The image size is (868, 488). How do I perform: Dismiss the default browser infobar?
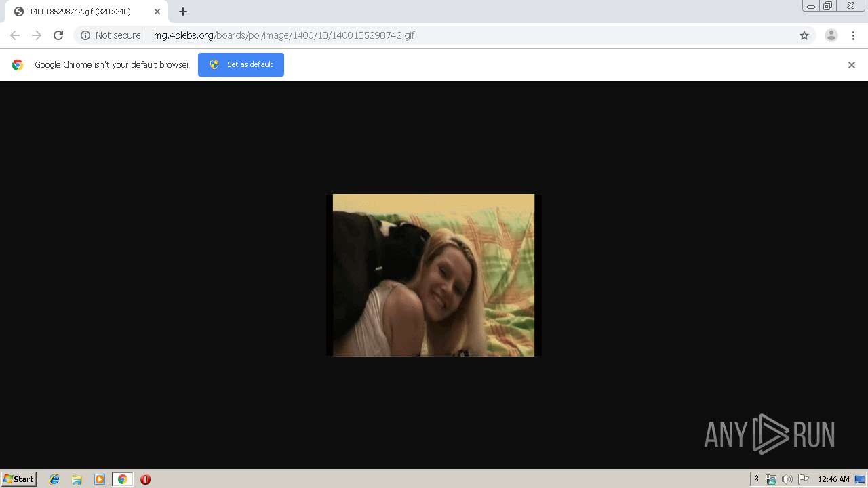(852, 65)
